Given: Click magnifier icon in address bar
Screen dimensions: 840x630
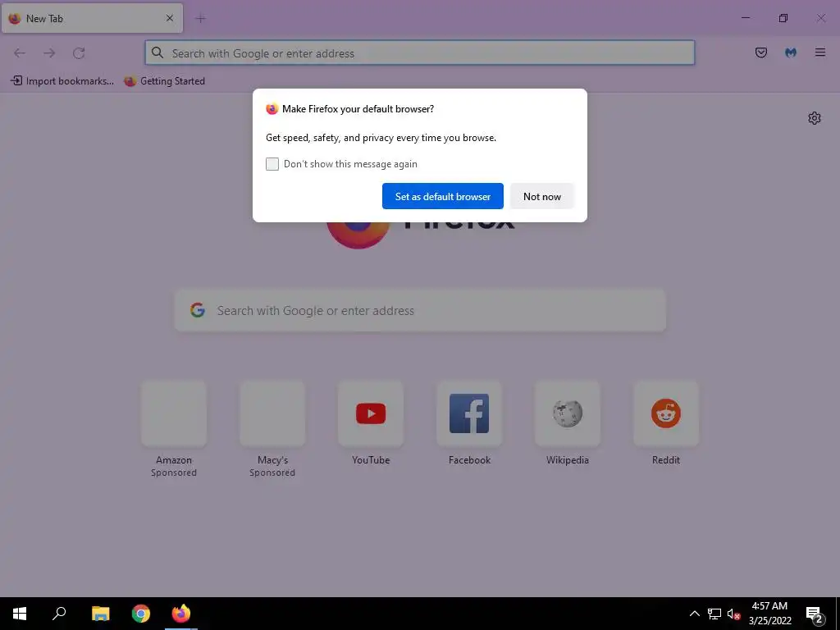Looking at the screenshot, I should 157,52.
